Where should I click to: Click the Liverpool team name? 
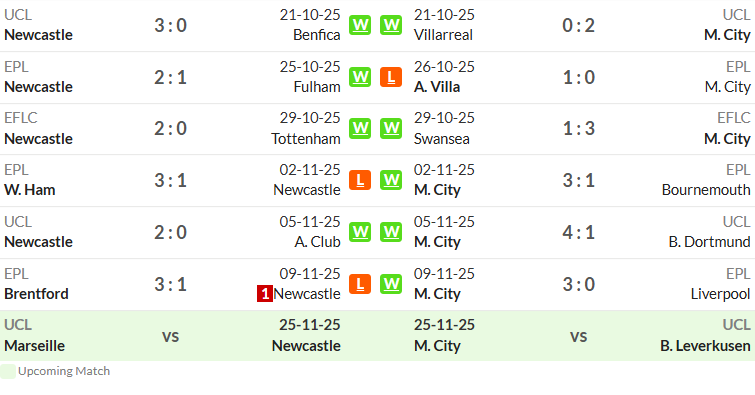click(720, 294)
